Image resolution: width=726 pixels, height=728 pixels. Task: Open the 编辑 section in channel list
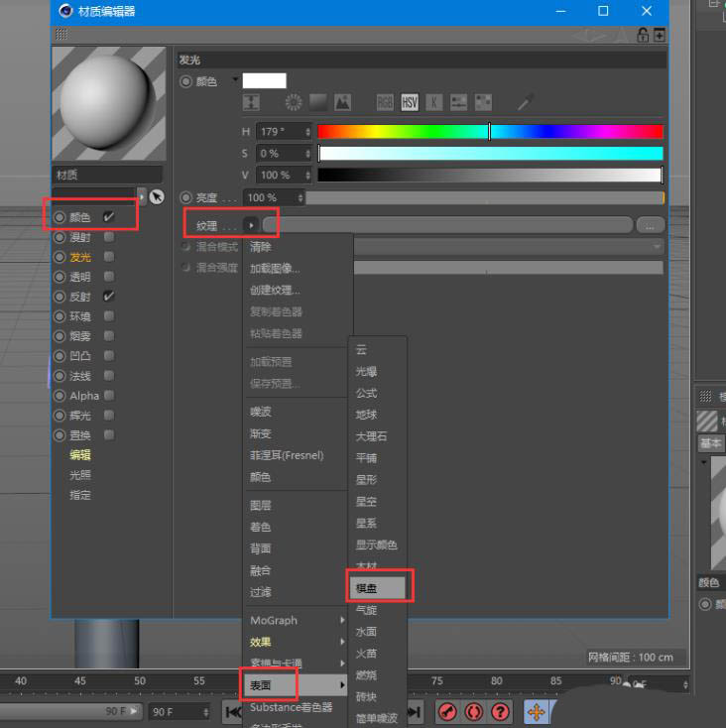(x=80, y=455)
